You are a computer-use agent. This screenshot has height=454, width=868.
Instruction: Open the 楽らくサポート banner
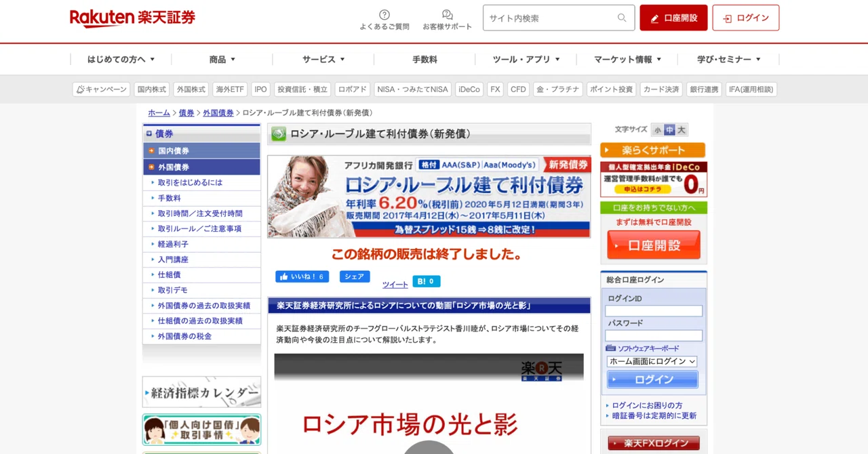pos(652,150)
